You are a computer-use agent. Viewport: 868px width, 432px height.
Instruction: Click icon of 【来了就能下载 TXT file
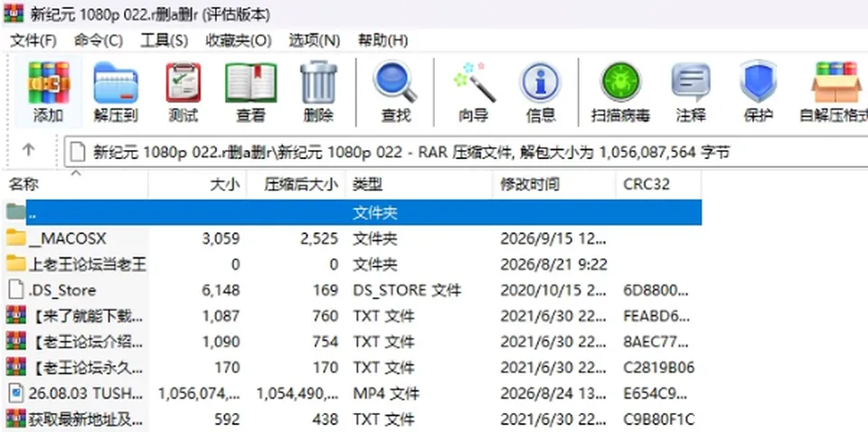(16, 315)
